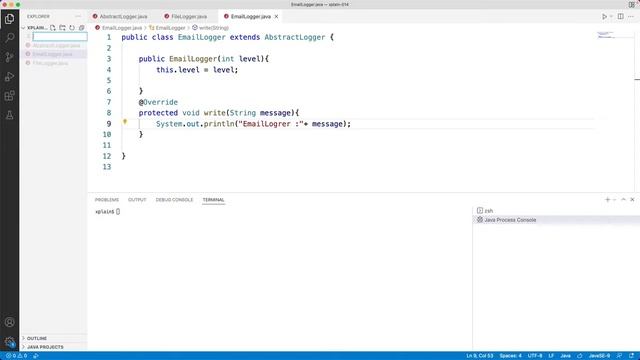Open the TERMINAL panel tab
The height and width of the screenshot is (360, 640).
click(213, 200)
